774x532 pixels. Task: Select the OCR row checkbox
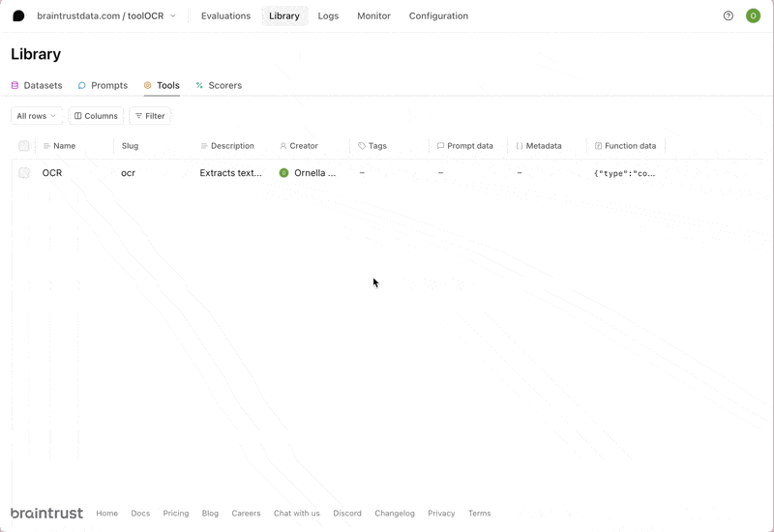pyautogui.click(x=24, y=173)
